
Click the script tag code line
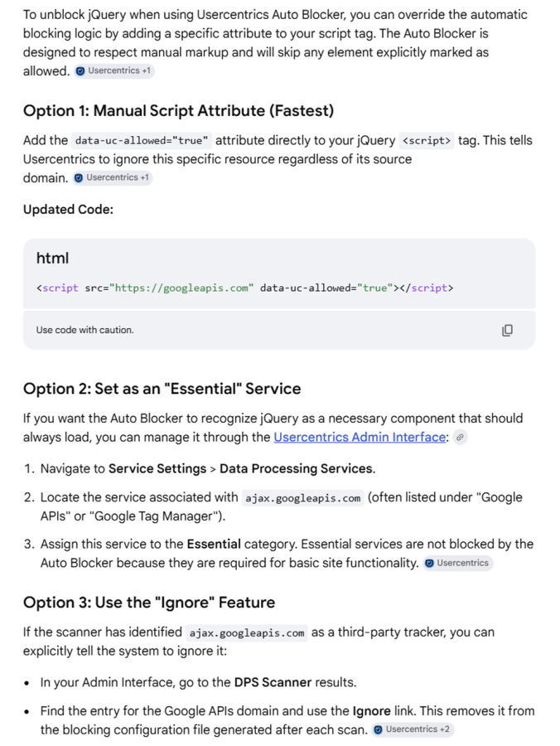pyautogui.click(x=245, y=288)
